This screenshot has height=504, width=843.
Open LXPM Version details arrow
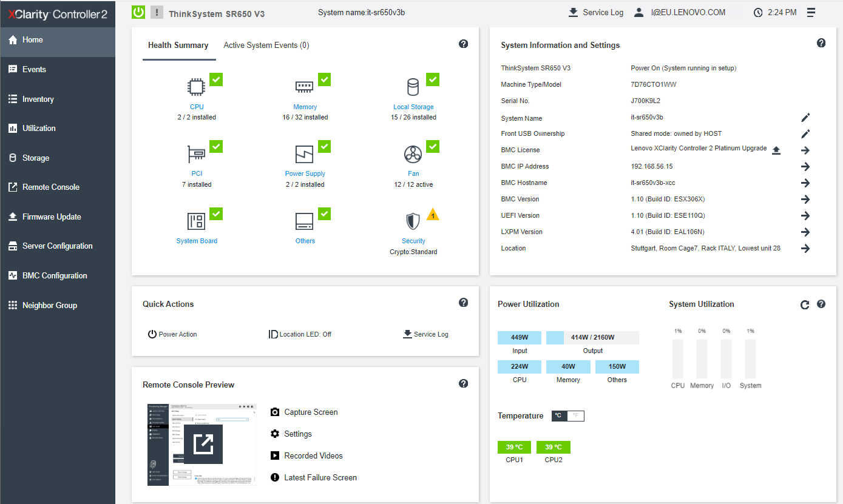click(x=805, y=232)
